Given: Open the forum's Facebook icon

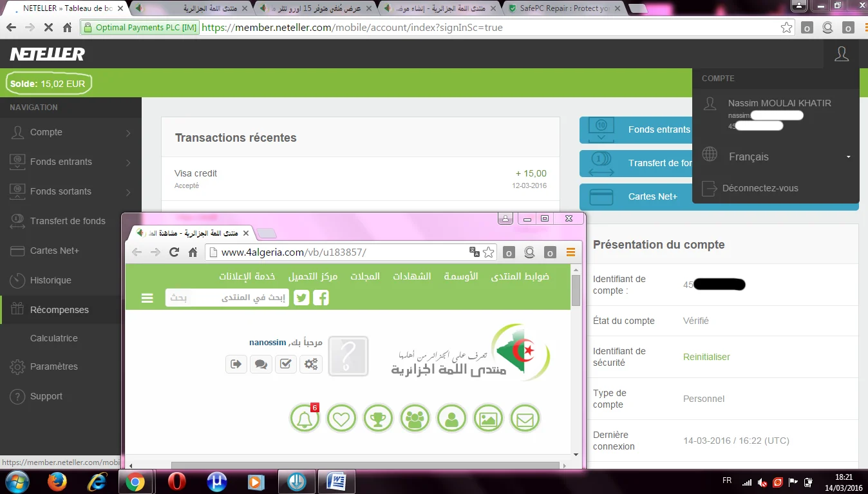Looking at the screenshot, I should 321,298.
